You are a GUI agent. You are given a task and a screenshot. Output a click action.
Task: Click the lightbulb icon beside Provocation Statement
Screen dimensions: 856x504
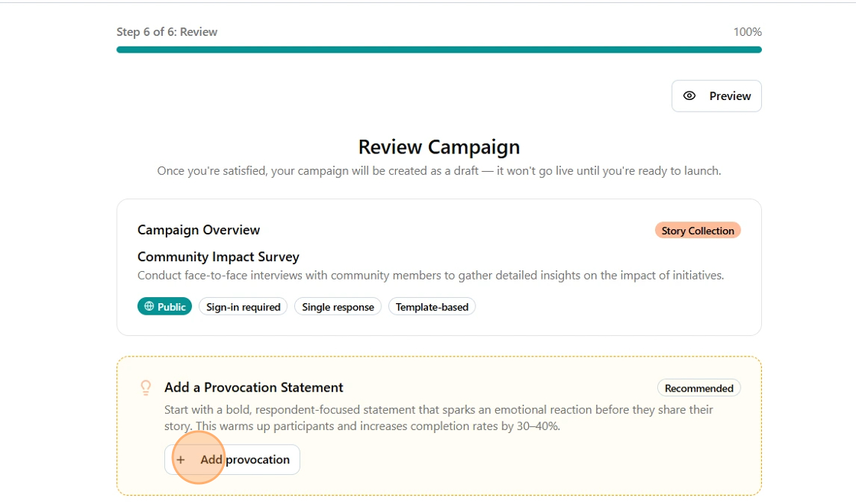tap(146, 388)
